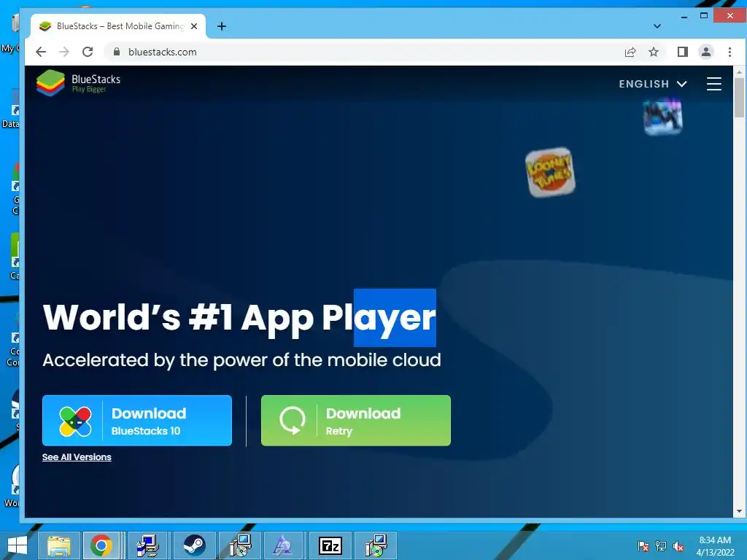Click the BlueStacks logo on the page
This screenshot has width=747, height=560.
tap(79, 83)
